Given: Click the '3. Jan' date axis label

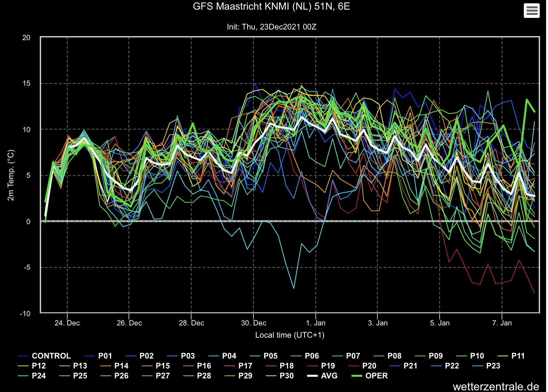Looking at the screenshot, I should pos(378,323).
